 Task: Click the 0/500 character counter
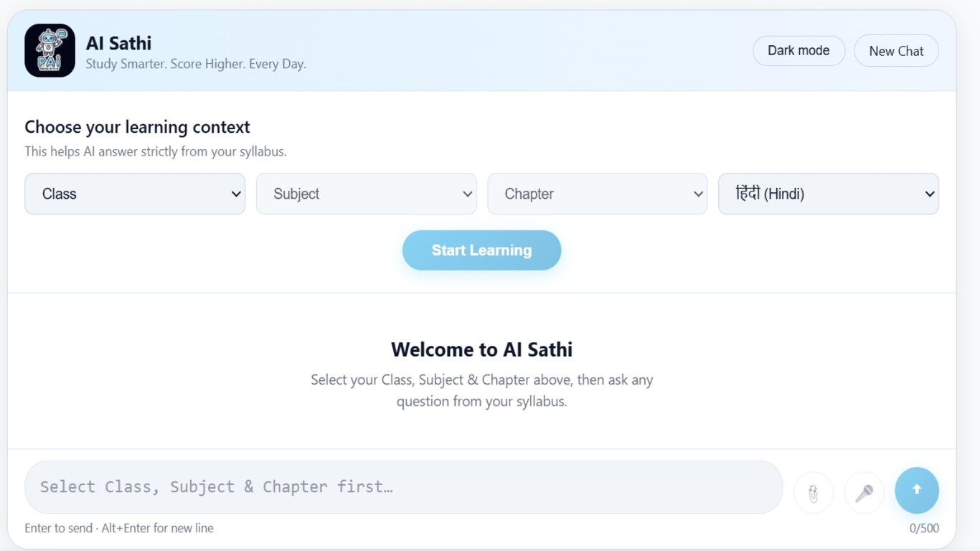point(924,528)
